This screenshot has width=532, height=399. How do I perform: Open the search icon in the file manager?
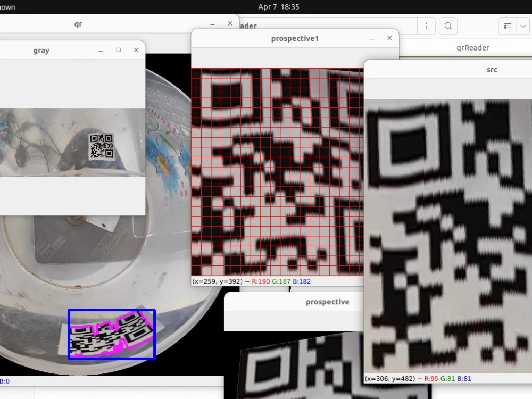tap(448, 26)
